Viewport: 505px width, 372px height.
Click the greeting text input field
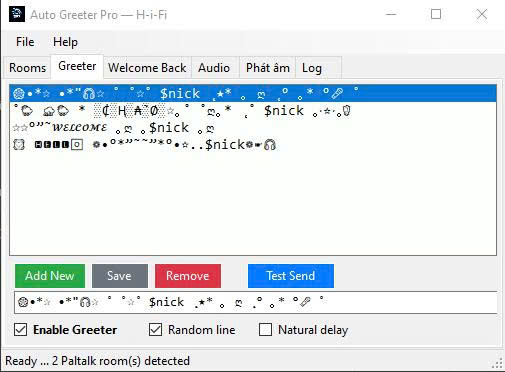(x=256, y=302)
